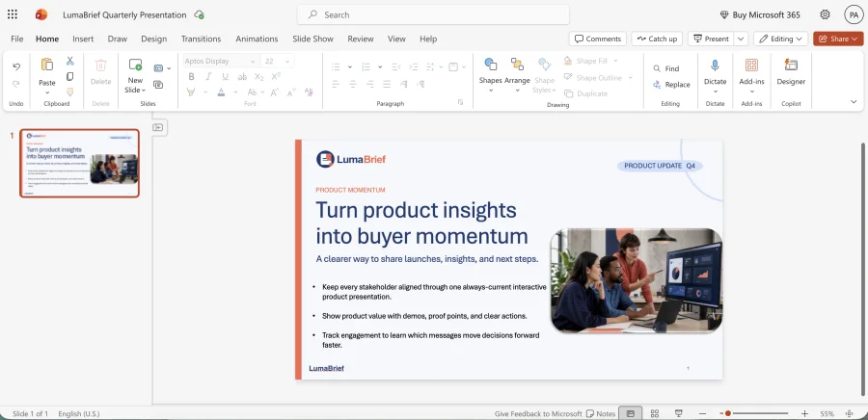The width and height of the screenshot is (868, 420).
Task: Click the cloud saved status icon
Action: point(200,14)
